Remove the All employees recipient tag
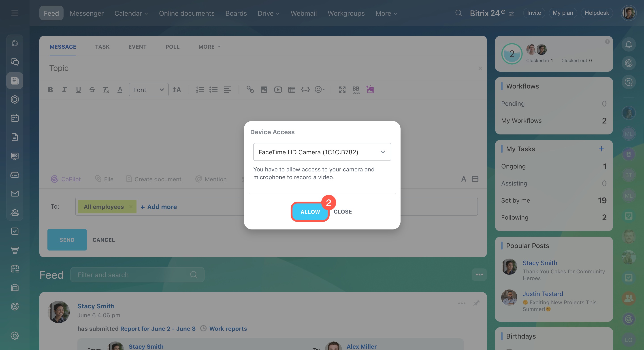The image size is (644, 350). pos(131,207)
